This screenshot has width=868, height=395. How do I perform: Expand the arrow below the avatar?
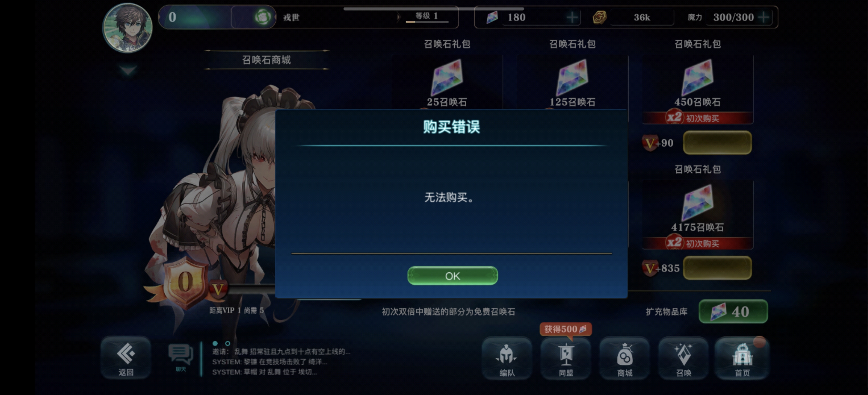pyautogui.click(x=128, y=70)
